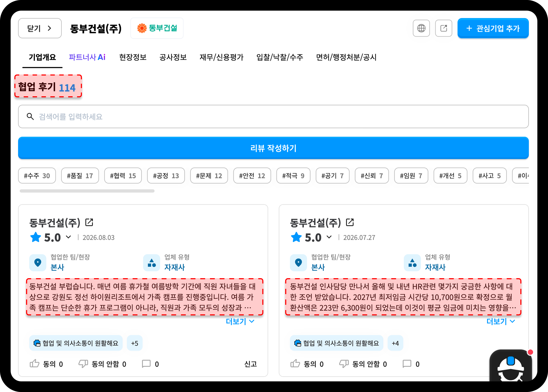The height and width of the screenshot is (392, 548).
Task: Click the plus icon in 관심기업 추가
Action: pyautogui.click(x=469, y=29)
